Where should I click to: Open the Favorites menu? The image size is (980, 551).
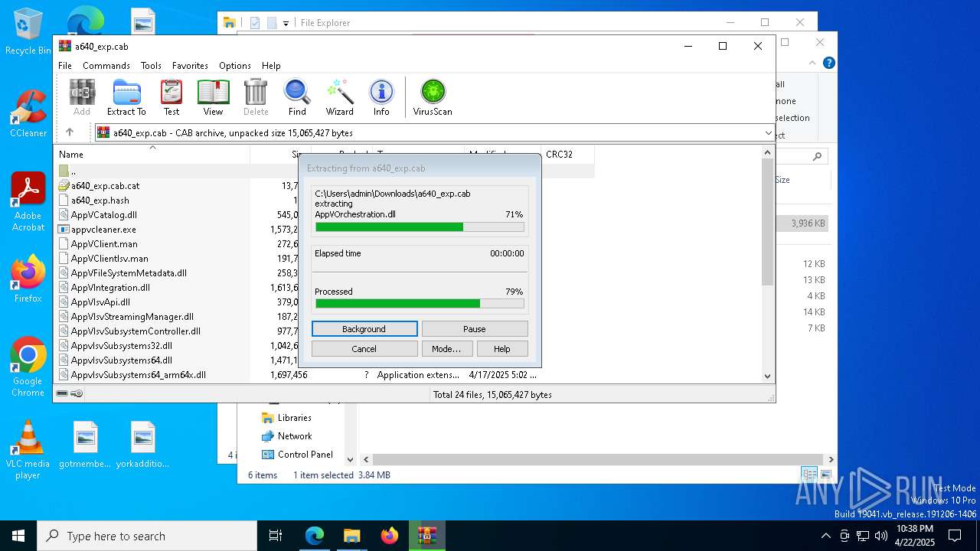[190, 66]
